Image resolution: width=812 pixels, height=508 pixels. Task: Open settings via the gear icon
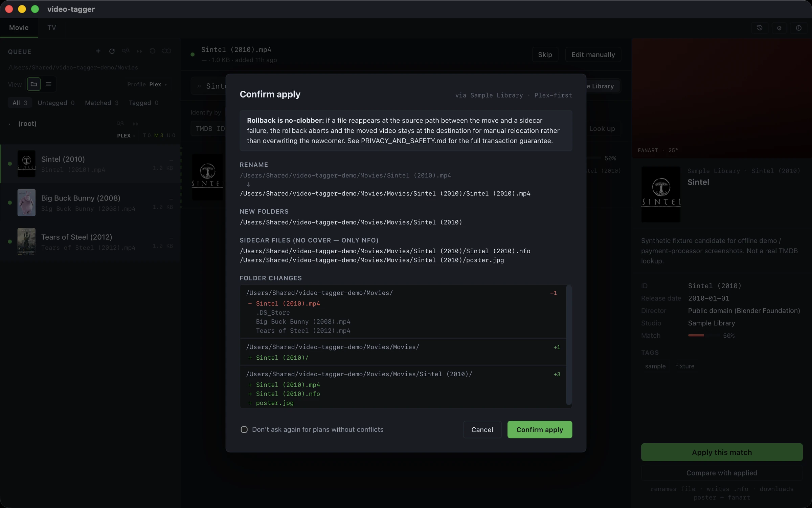779,28
